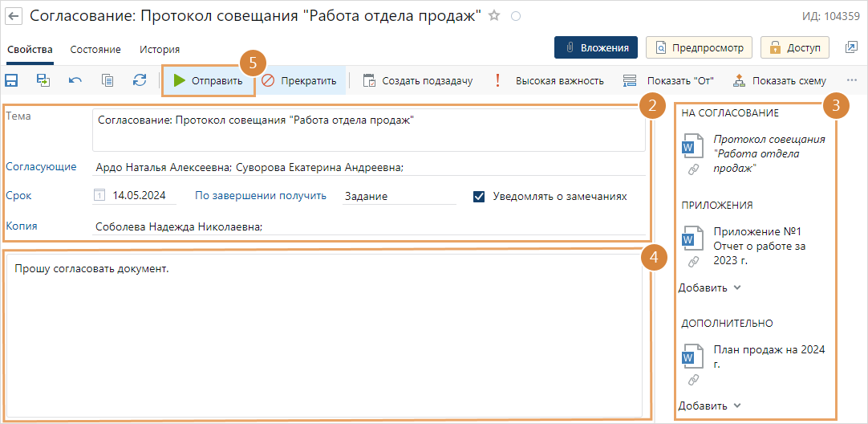
Task: Switch to the История tab
Action: (160, 49)
